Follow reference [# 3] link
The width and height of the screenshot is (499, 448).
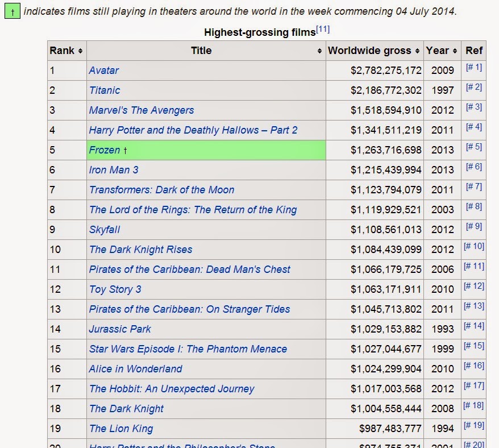(474, 107)
